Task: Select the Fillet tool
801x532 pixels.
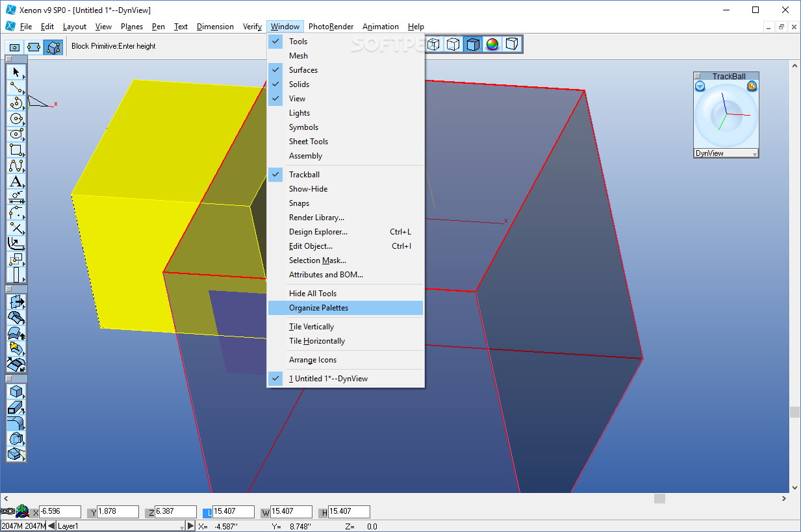Action: pos(16,212)
